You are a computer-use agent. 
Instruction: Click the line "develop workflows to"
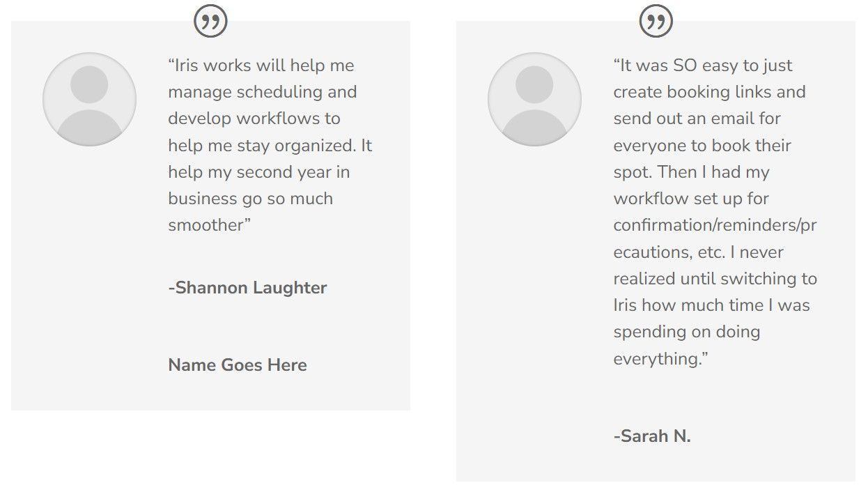(x=254, y=118)
